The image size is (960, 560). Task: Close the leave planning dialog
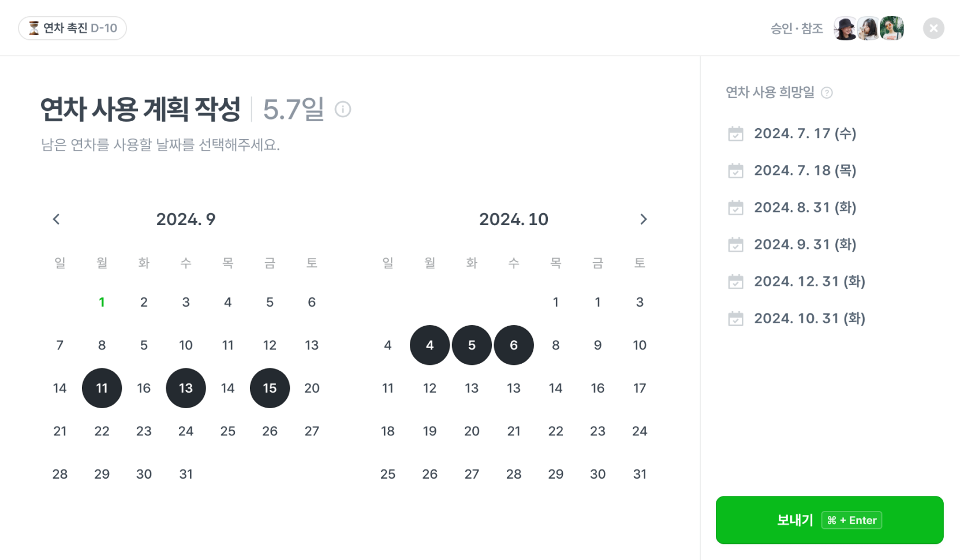click(933, 28)
